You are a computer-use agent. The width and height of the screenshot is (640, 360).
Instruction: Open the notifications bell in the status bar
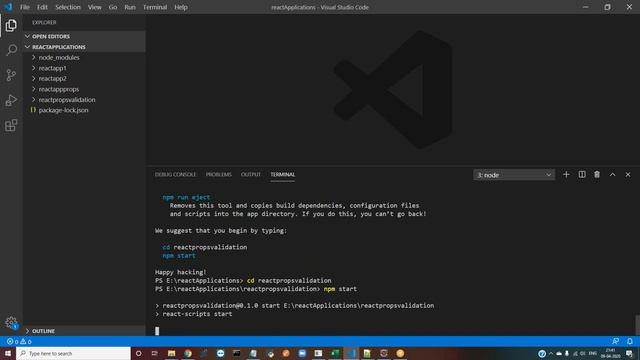click(630, 341)
